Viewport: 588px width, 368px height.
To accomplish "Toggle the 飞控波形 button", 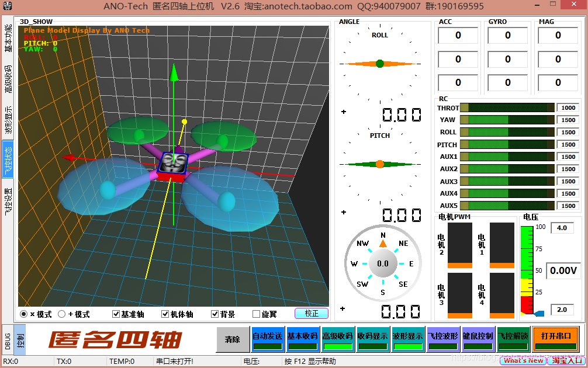I will [x=443, y=339].
